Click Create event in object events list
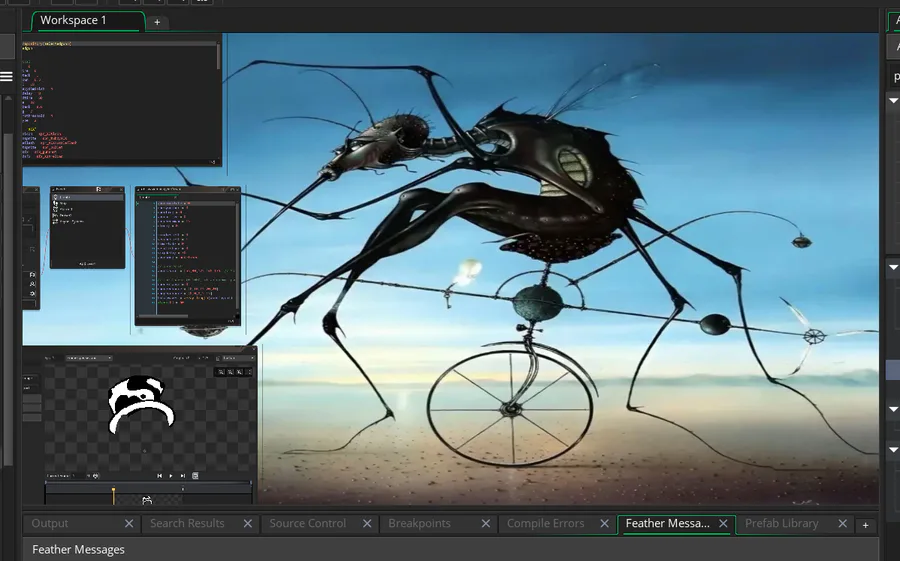The image size is (900, 561). coord(65,198)
